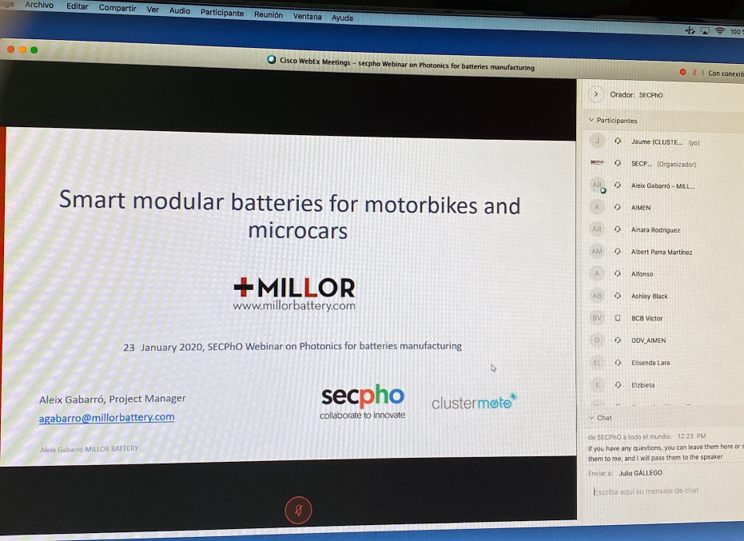Open the Enviar a recipient dropdown
Image resolution: width=744 pixels, height=541 pixels.
coord(640,473)
